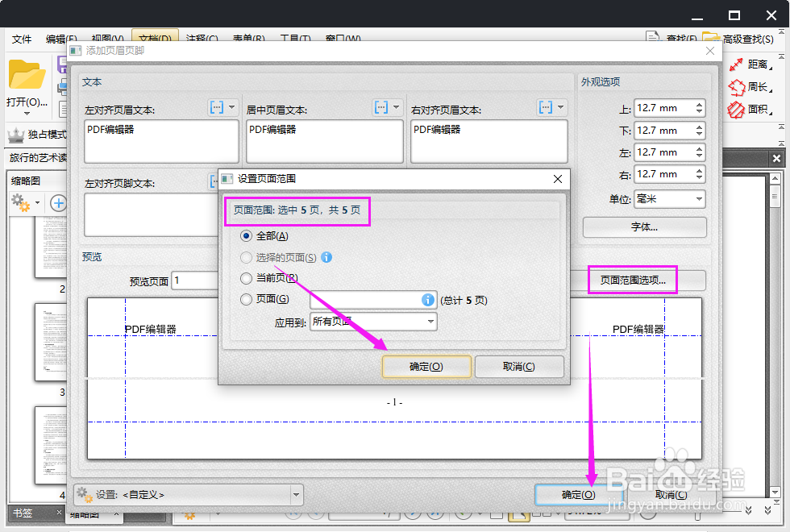Image resolution: width=790 pixels, height=532 pixels.
Task: Click the 字体 font button
Action: point(644,227)
